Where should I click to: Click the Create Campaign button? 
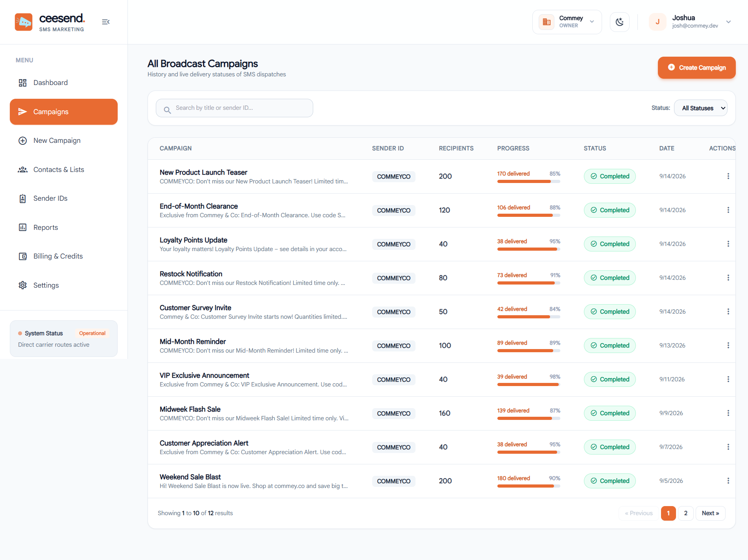(697, 68)
